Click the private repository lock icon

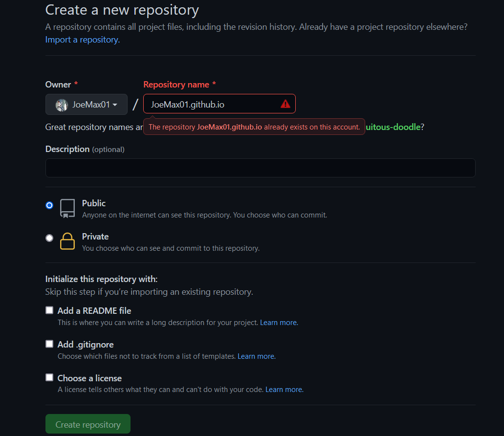pos(67,241)
